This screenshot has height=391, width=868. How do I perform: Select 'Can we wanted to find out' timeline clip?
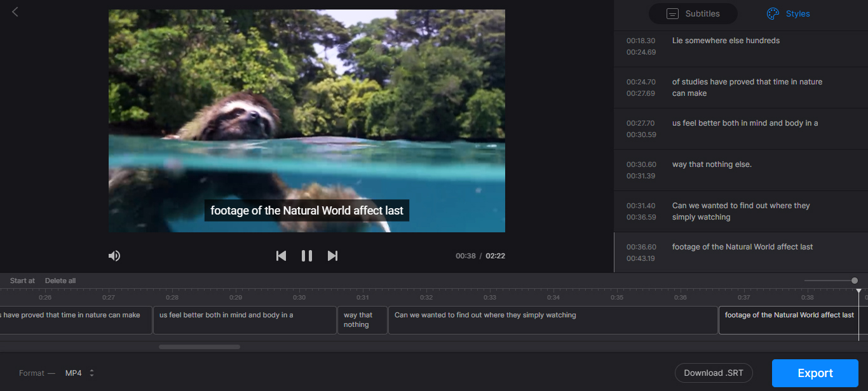coord(552,320)
